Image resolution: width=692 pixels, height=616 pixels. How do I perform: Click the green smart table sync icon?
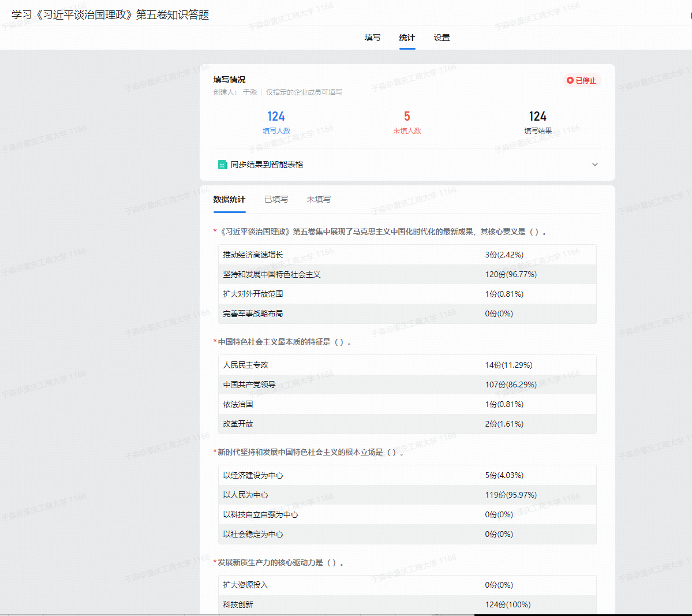click(x=222, y=165)
